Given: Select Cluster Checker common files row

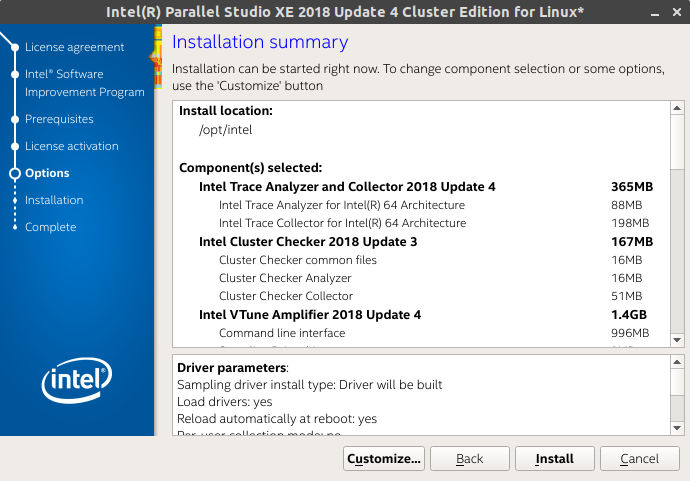Looking at the screenshot, I should pos(298,260).
